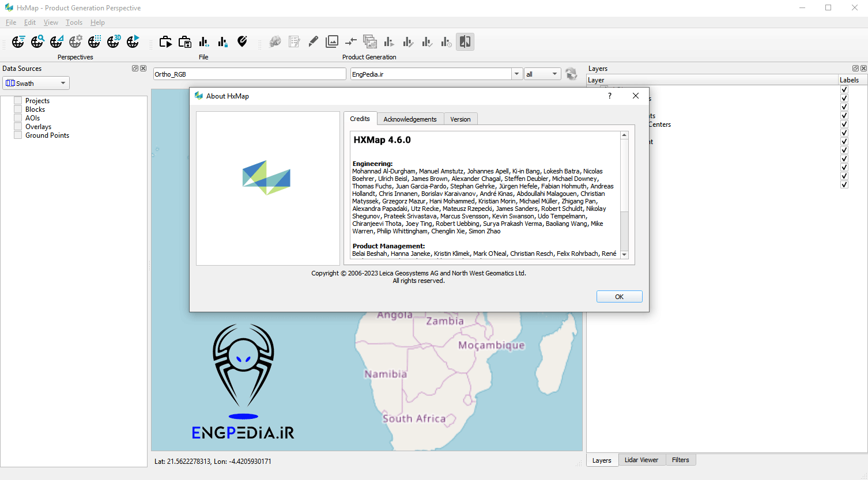Open the Tools menu
Screen dimensions: 868x480
tap(74, 22)
